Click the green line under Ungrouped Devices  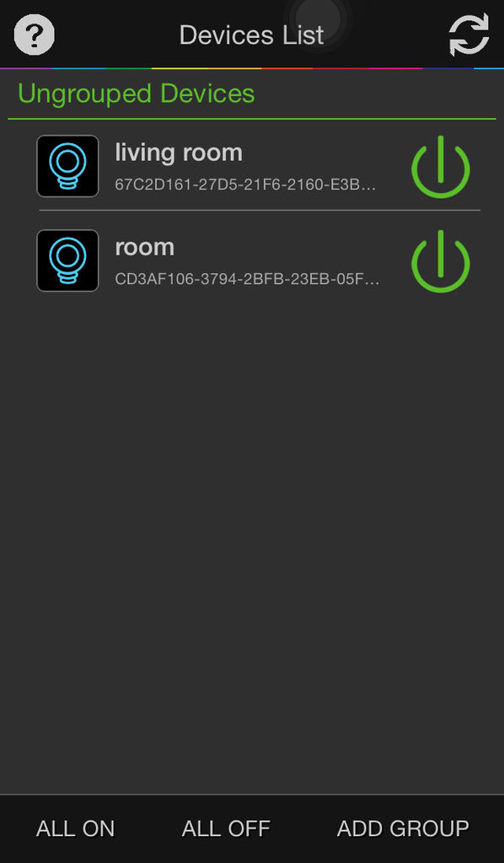[252, 119]
